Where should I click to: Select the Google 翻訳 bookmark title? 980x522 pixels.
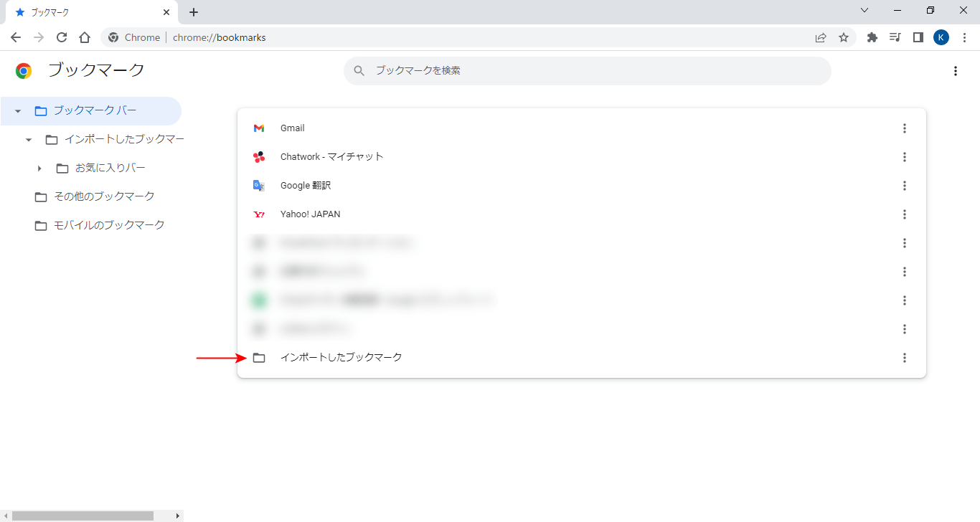point(306,186)
